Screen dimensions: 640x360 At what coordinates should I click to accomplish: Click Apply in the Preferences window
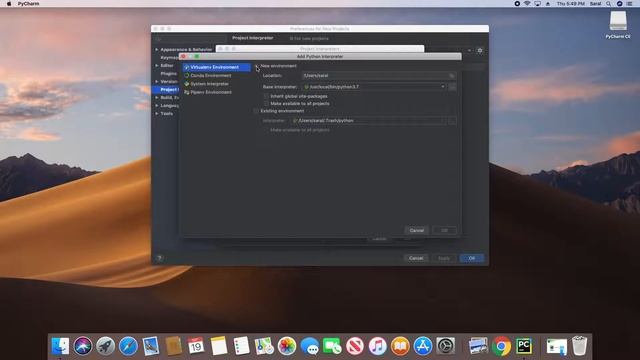coord(444,258)
